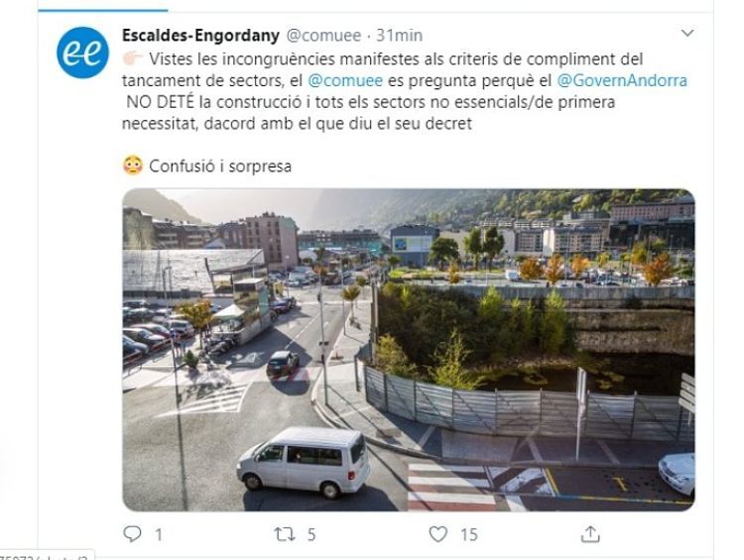Like the tweet with heart icon
The image size is (744, 560).
click(x=437, y=534)
